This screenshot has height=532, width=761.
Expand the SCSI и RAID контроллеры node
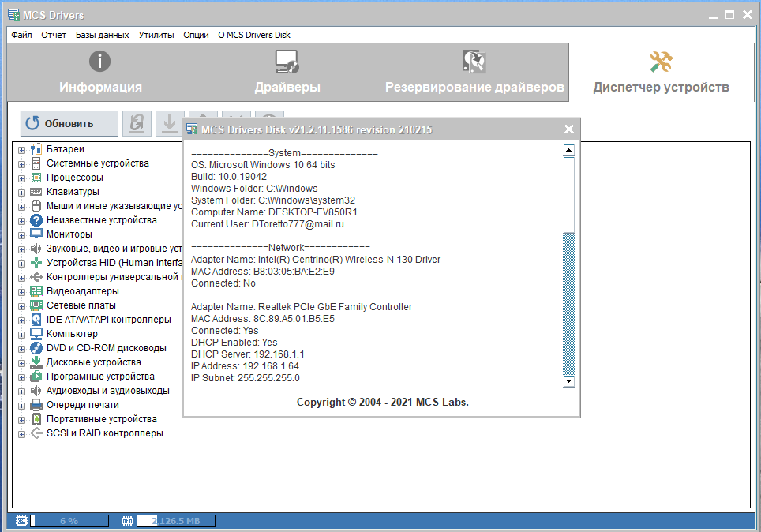pyautogui.click(x=21, y=434)
